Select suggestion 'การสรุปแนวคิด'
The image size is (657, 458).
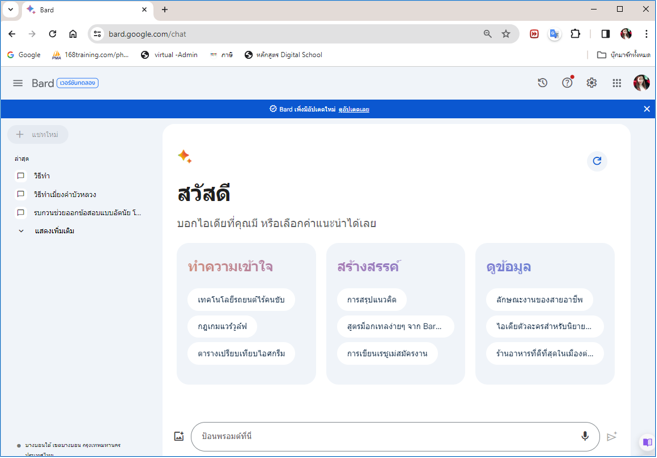[x=372, y=300]
